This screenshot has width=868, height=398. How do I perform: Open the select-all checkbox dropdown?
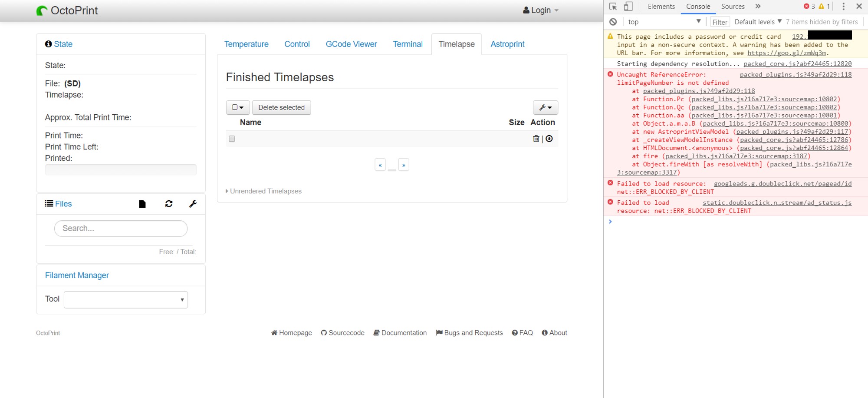(238, 107)
